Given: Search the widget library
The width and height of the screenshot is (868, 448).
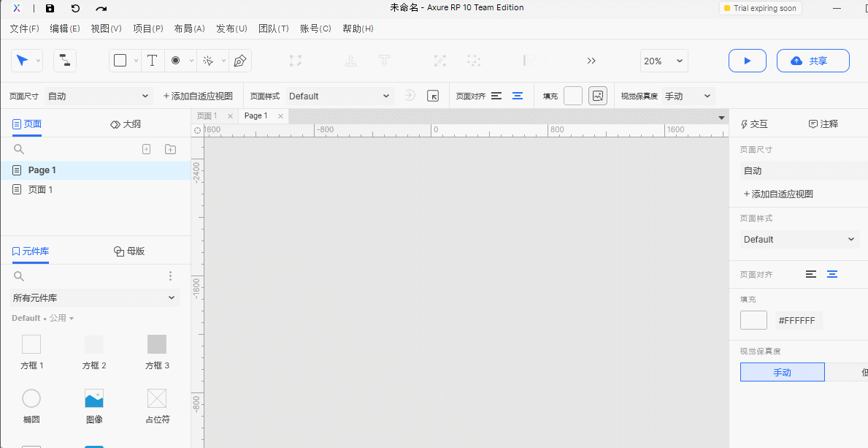Looking at the screenshot, I should [19, 276].
